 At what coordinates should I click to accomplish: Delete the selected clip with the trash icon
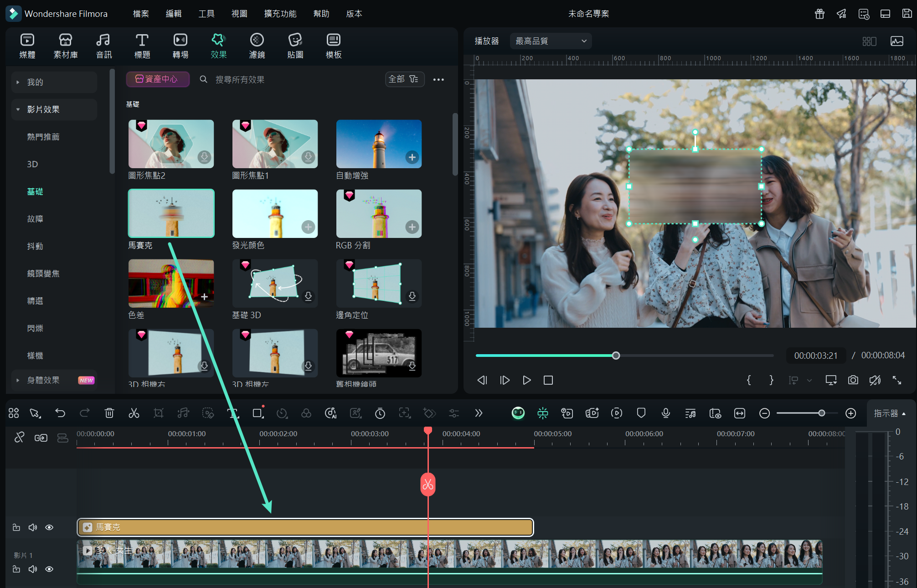point(109,413)
